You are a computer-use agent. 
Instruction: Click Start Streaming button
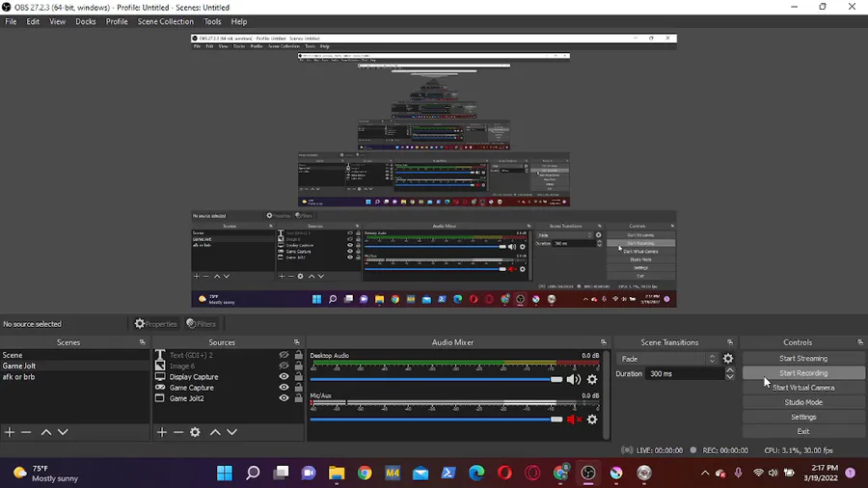coord(803,359)
